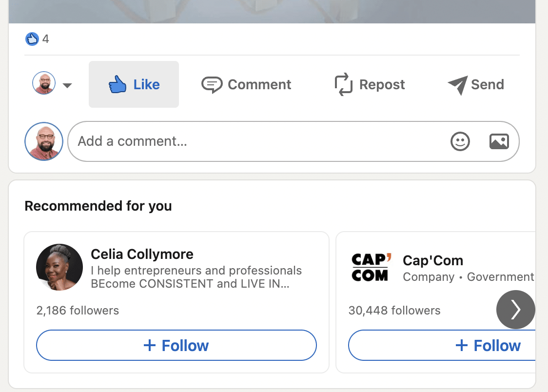Expand the post-as identity dropdown arrow
Image resolution: width=548 pixels, height=392 pixels.
pyautogui.click(x=67, y=86)
